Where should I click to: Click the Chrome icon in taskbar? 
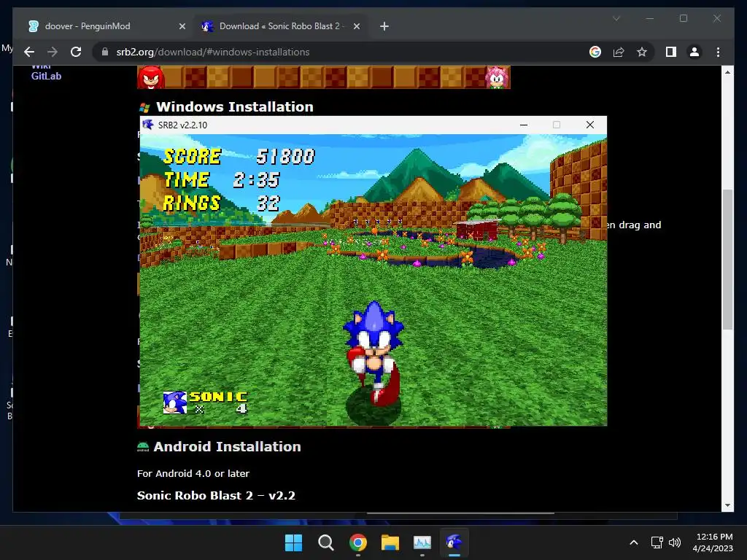pyautogui.click(x=357, y=542)
